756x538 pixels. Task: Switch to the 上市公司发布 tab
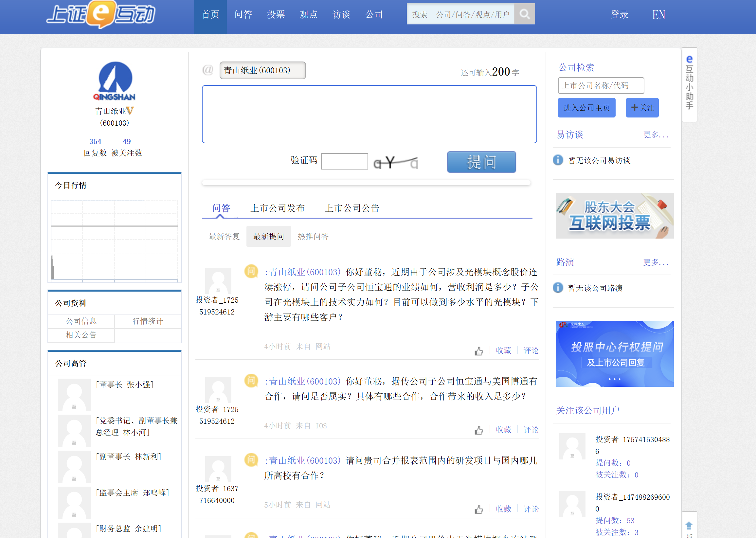pyautogui.click(x=277, y=208)
